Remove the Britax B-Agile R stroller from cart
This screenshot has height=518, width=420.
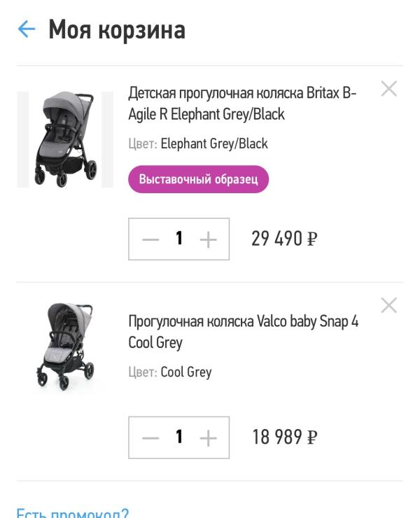388,89
